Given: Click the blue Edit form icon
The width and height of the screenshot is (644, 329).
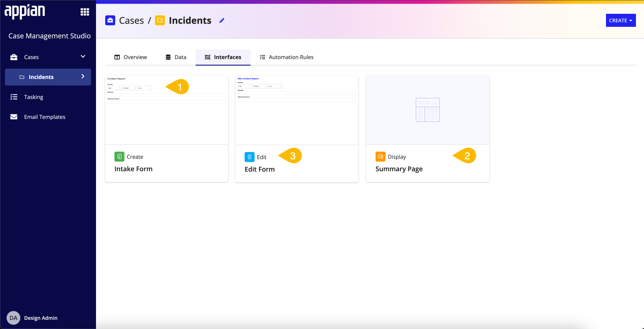Looking at the screenshot, I should pyautogui.click(x=249, y=157).
